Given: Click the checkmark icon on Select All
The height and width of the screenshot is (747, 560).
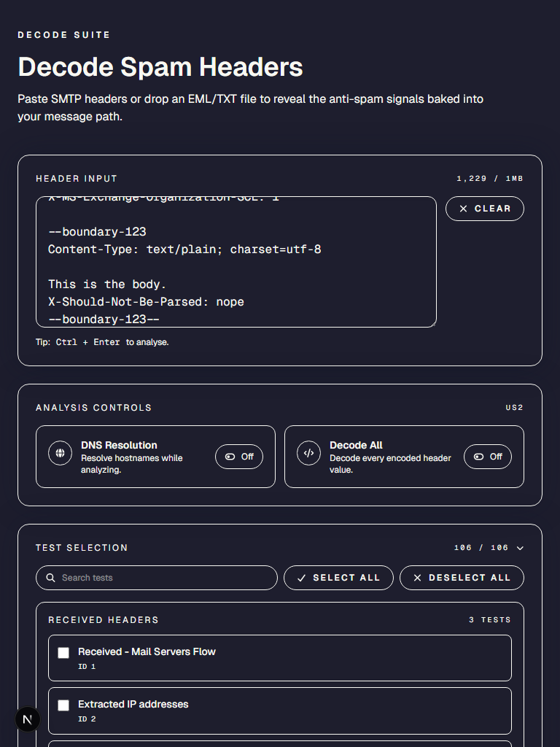Looking at the screenshot, I should coord(302,578).
